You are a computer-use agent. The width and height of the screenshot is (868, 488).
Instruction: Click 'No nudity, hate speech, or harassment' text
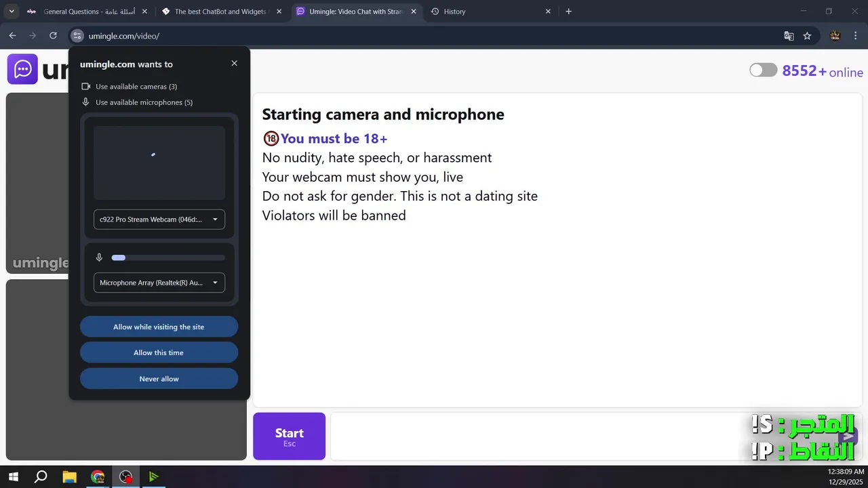point(377,158)
